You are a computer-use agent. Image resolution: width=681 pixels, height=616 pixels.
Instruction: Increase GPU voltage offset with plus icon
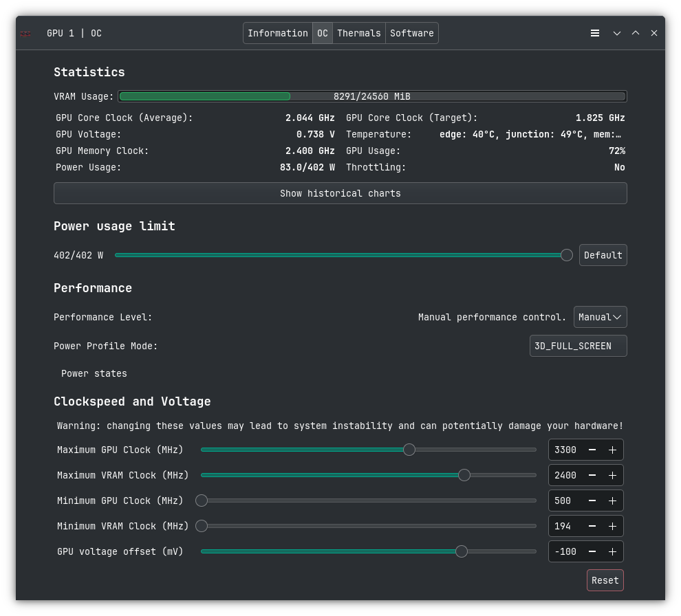[x=612, y=551]
